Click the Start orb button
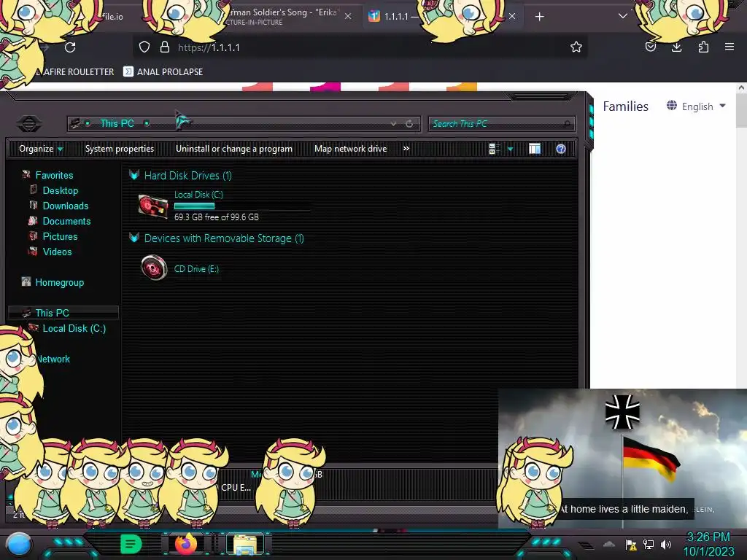 (x=19, y=544)
